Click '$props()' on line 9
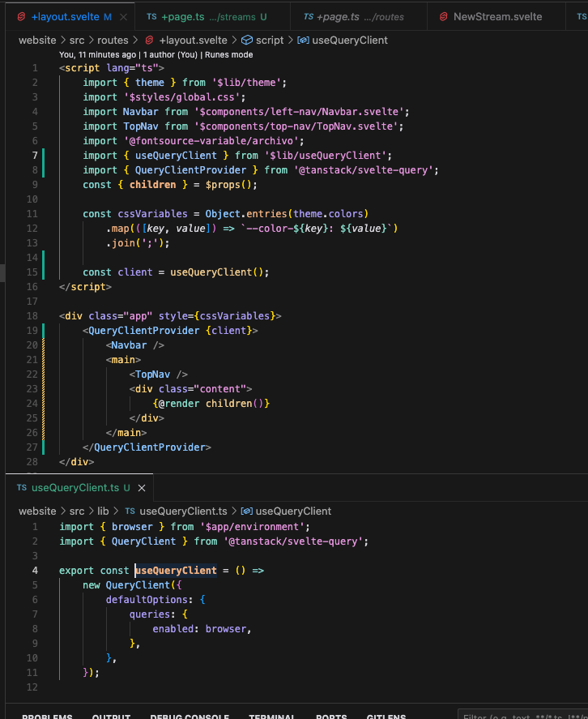The height and width of the screenshot is (719, 588). click(x=228, y=185)
